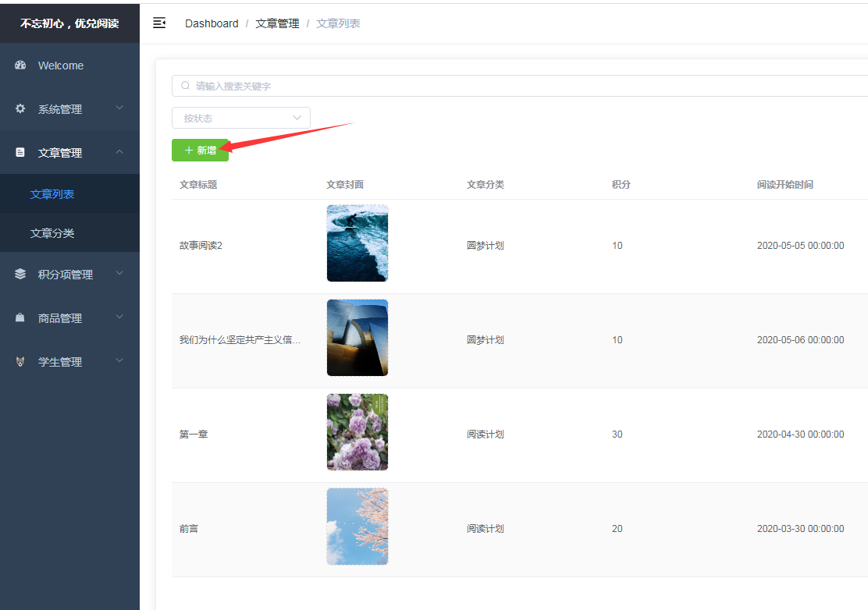Image resolution: width=868 pixels, height=610 pixels.
Task: Open the 按状态 status filter dropdown
Action: pos(240,118)
